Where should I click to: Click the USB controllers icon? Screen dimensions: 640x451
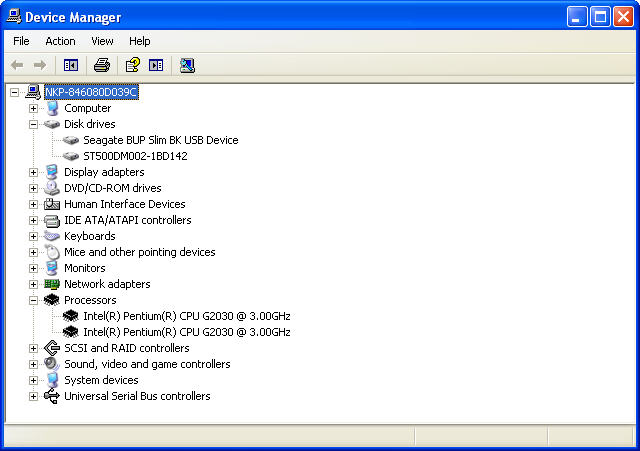(x=52, y=396)
